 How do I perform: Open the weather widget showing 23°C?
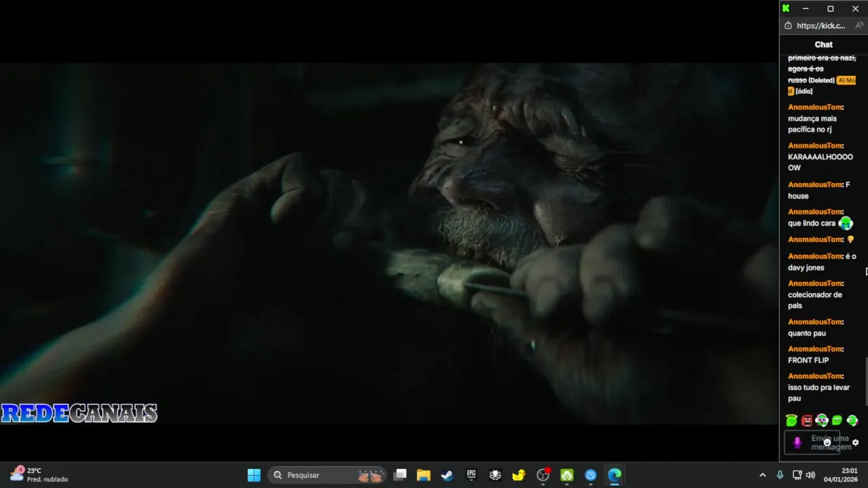(x=39, y=474)
